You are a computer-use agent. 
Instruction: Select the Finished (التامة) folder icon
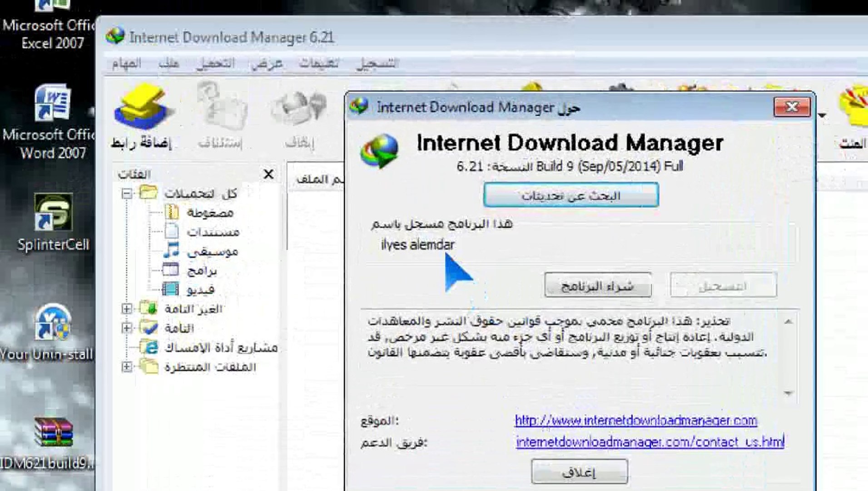[149, 327]
